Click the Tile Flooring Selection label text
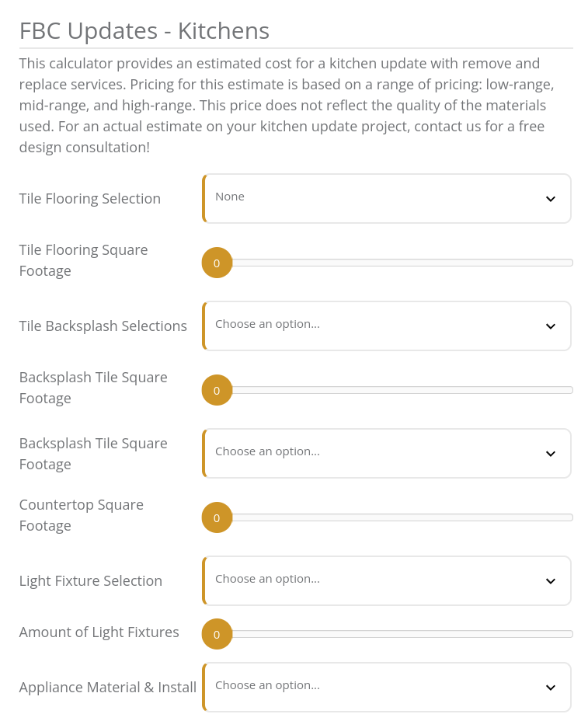 [x=90, y=199]
